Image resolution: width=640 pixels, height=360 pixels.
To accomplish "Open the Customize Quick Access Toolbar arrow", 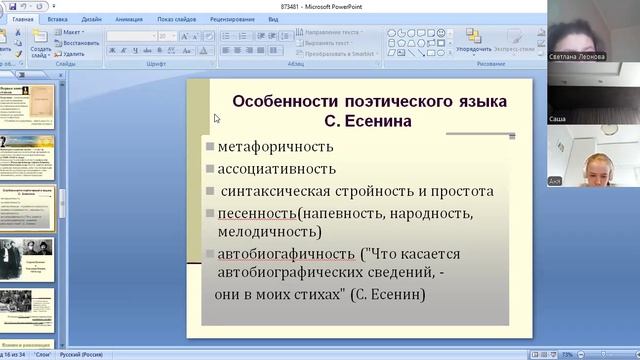I will [54, 7].
